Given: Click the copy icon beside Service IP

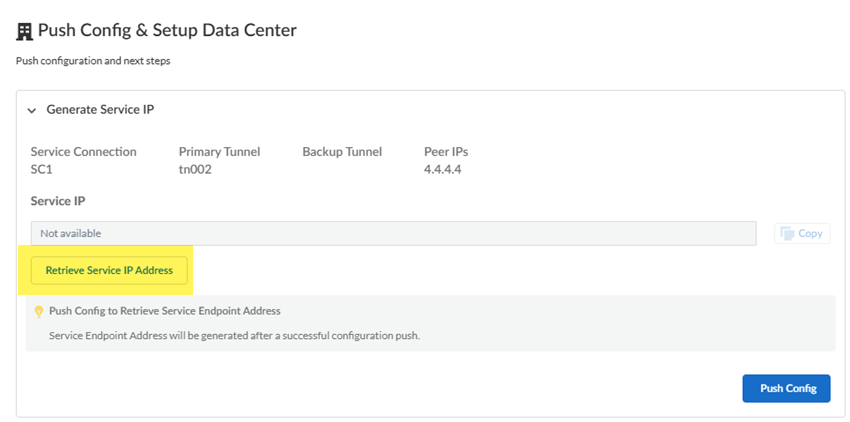Looking at the screenshot, I should [788, 233].
